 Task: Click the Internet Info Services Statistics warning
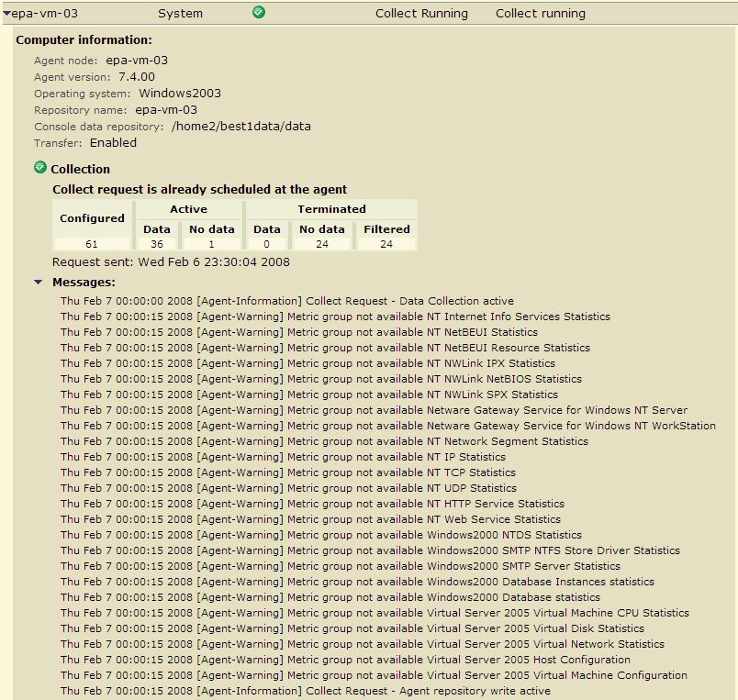pos(335,317)
